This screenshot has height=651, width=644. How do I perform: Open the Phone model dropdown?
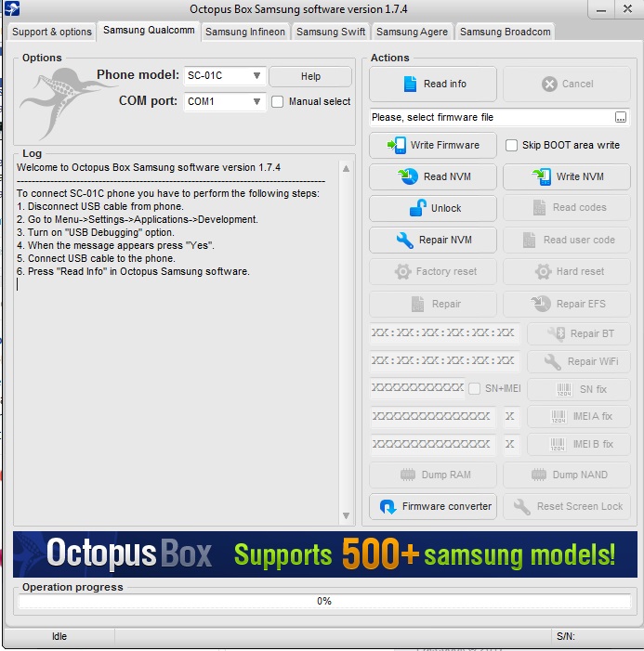pyautogui.click(x=224, y=76)
